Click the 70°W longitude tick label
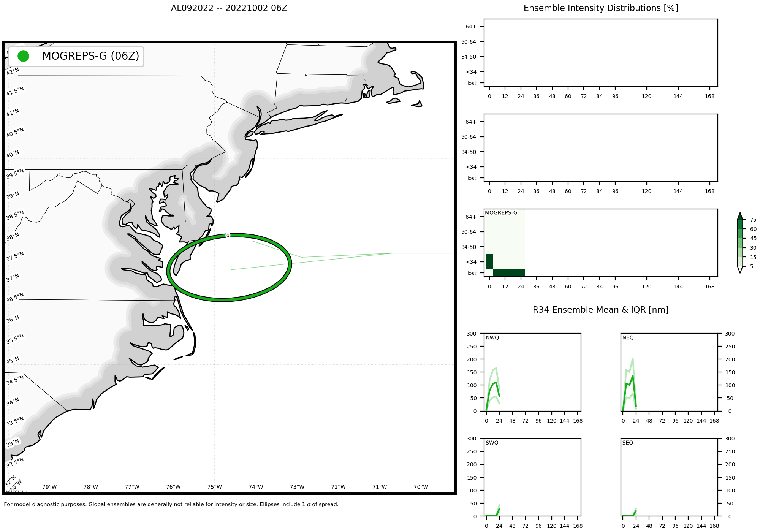Image resolution: width=760 pixels, height=532 pixels. click(x=421, y=487)
